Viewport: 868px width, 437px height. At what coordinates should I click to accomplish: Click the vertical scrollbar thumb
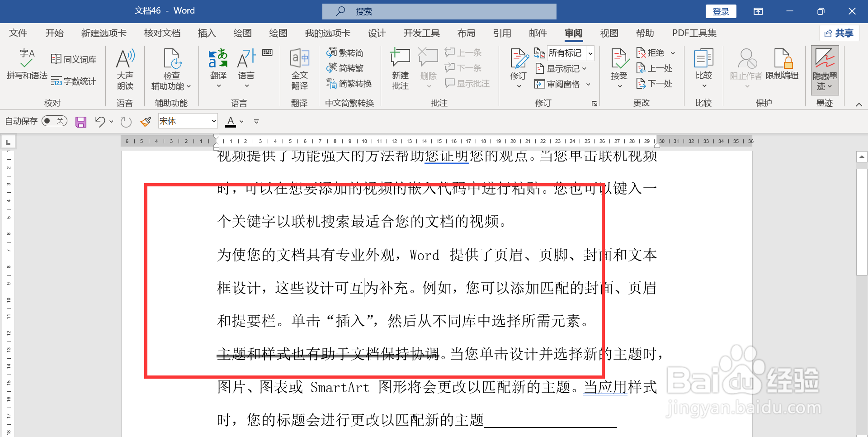pyautogui.click(x=862, y=222)
